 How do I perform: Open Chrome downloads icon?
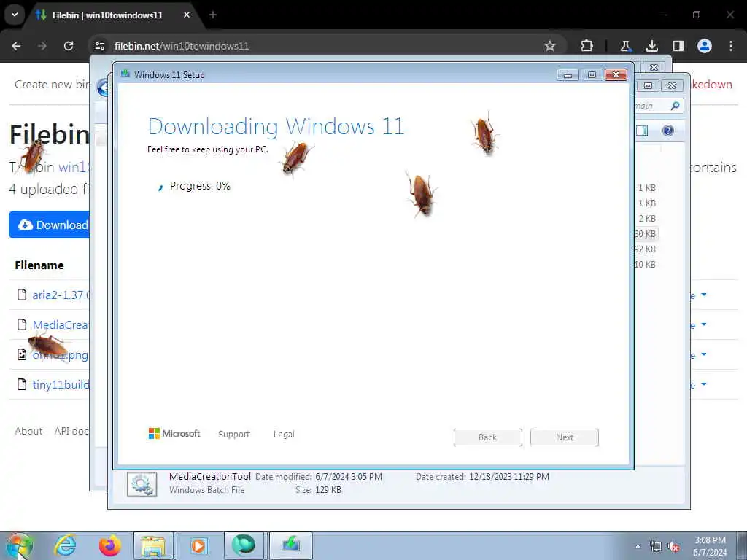651,46
